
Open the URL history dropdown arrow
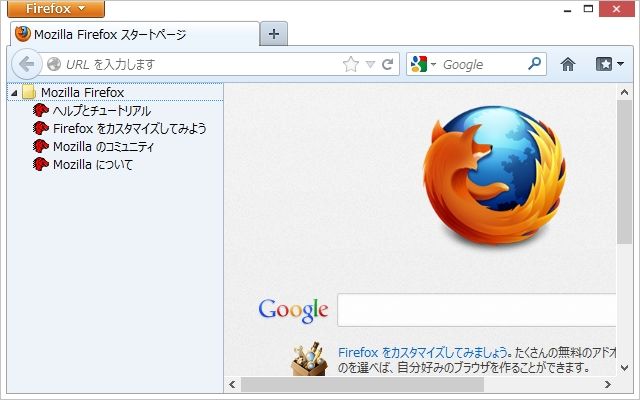pyautogui.click(x=370, y=64)
